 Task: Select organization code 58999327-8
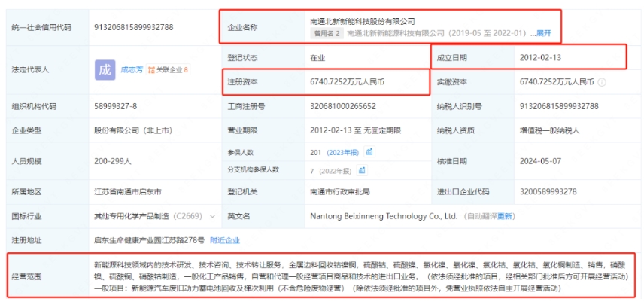pos(115,106)
